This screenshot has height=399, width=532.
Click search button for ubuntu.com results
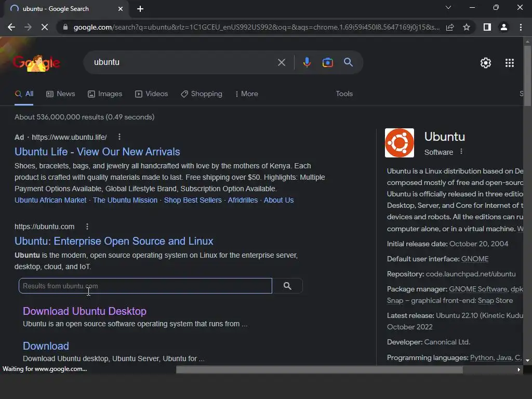point(287,286)
